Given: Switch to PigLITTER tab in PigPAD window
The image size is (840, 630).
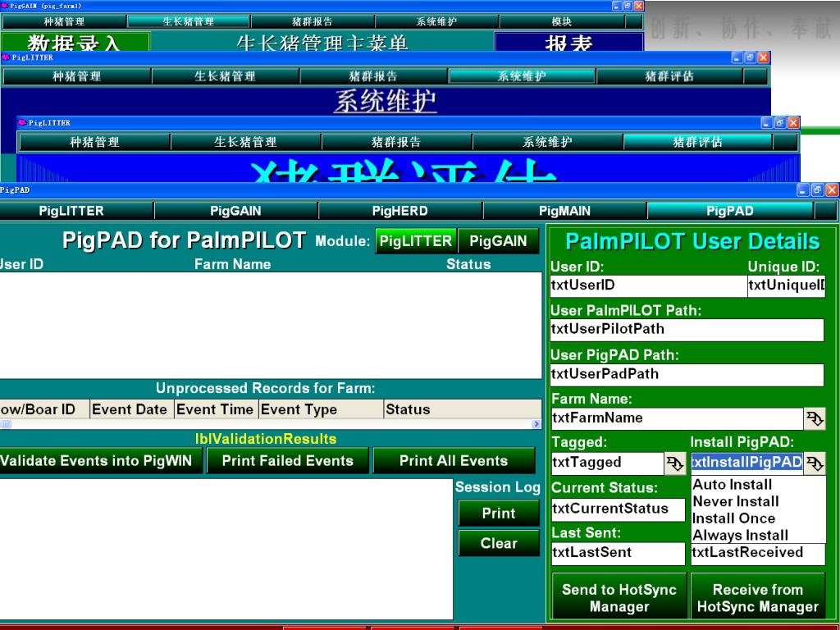Looking at the screenshot, I should 71,211.
